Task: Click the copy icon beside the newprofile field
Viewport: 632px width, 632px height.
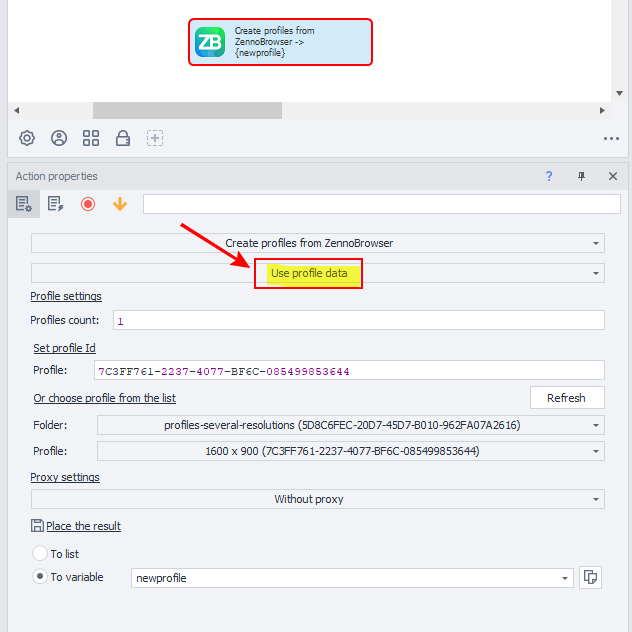Action: (590, 578)
